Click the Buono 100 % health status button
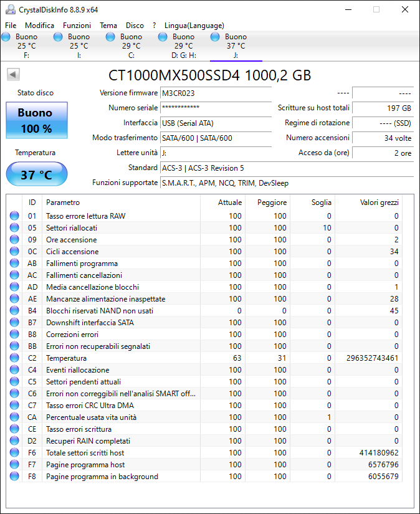Viewport: 420px width, 514px height. tap(37, 120)
